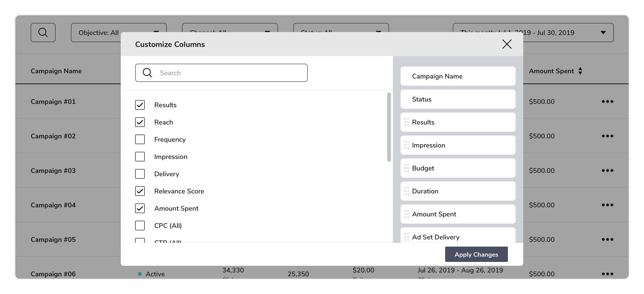The width and height of the screenshot is (644, 294).
Task: Click the magnifier icon inside the Search field
Action: 147,73
